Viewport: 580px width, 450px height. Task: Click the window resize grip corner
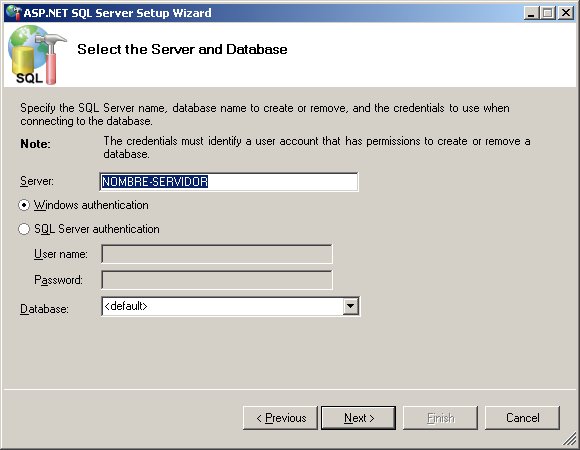coord(570,440)
